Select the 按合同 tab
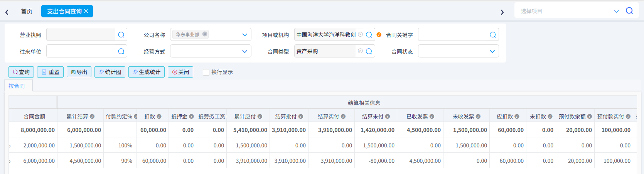 point(17,86)
